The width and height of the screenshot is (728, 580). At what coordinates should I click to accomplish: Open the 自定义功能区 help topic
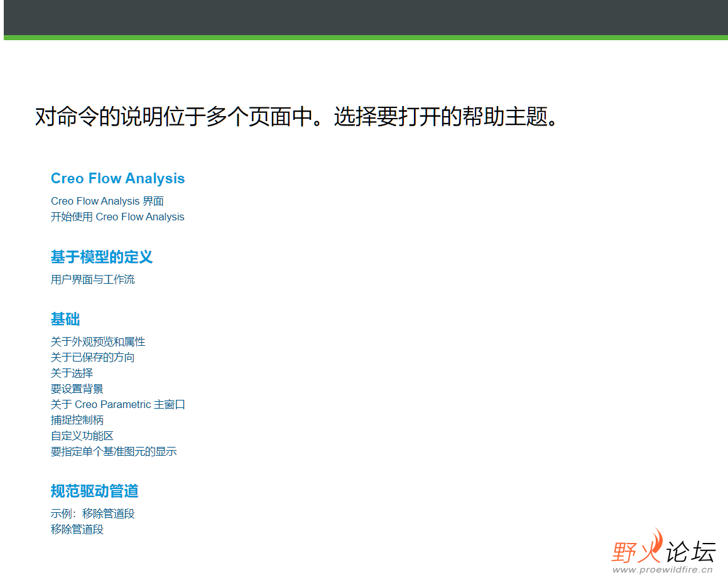(82, 436)
